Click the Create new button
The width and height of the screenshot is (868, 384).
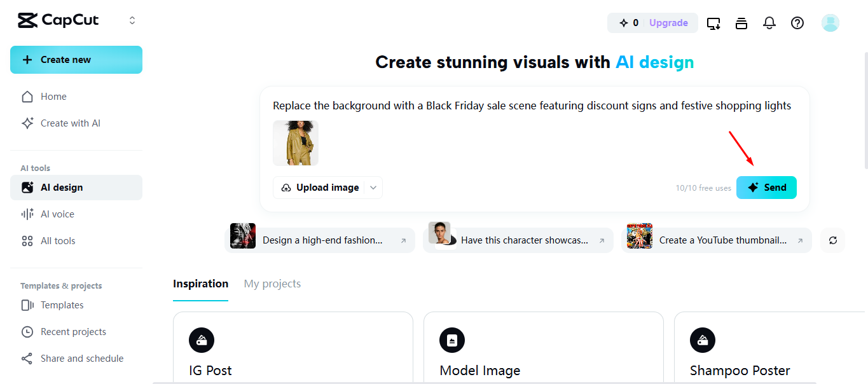pyautogui.click(x=76, y=59)
